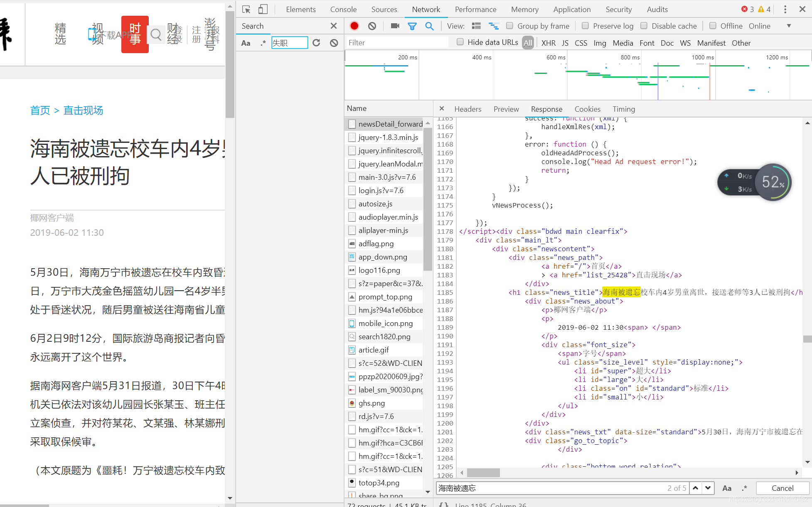Filter requests by Img type
The image size is (812, 507).
pyautogui.click(x=599, y=43)
